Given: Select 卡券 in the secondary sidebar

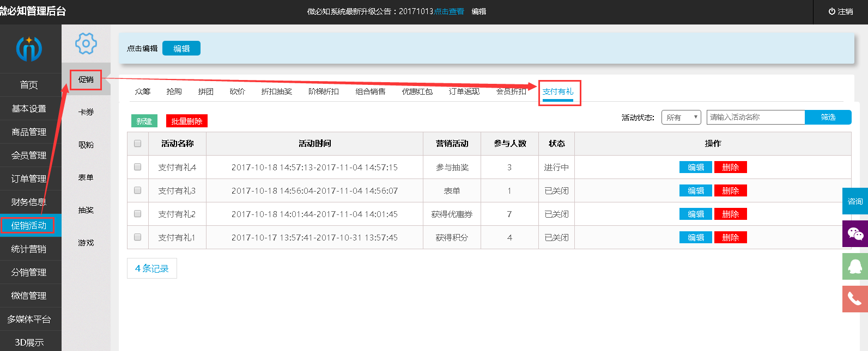Looking at the screenshot, I should coord(86,112).
